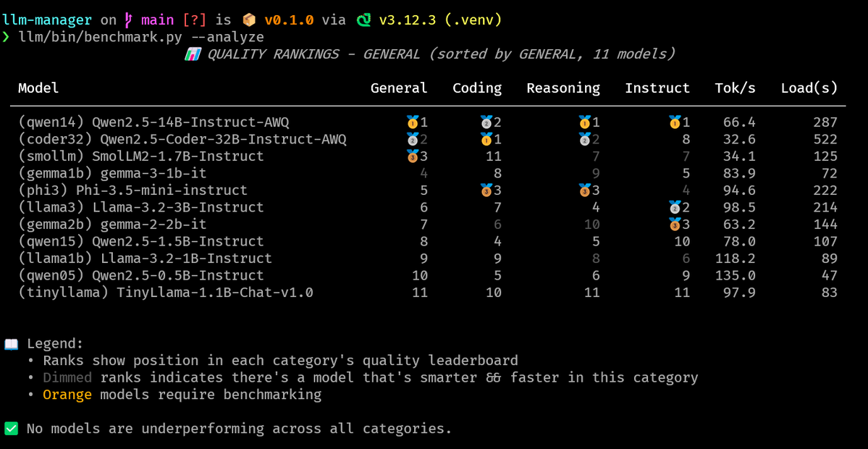Select the (qwen14) Qwen2.5-14B-Instruct-AWQ model name
This screenshot has height=449, width=868.
tap(154, 122)
